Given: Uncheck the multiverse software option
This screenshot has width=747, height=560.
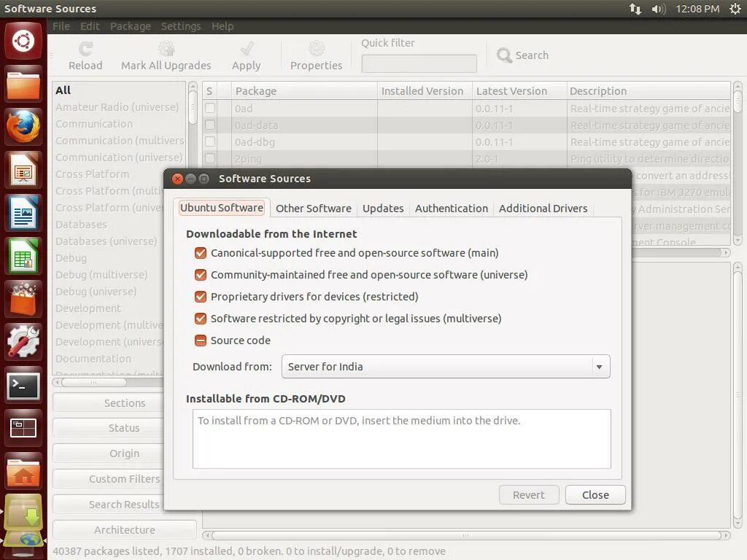Looking at the screenshot, I should click(201, 319).
